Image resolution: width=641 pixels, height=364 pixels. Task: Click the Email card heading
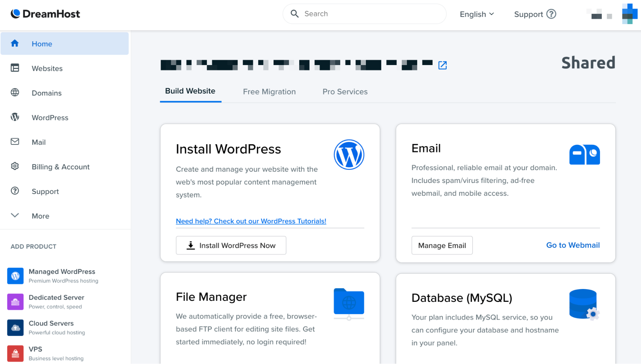click(426, 148)
